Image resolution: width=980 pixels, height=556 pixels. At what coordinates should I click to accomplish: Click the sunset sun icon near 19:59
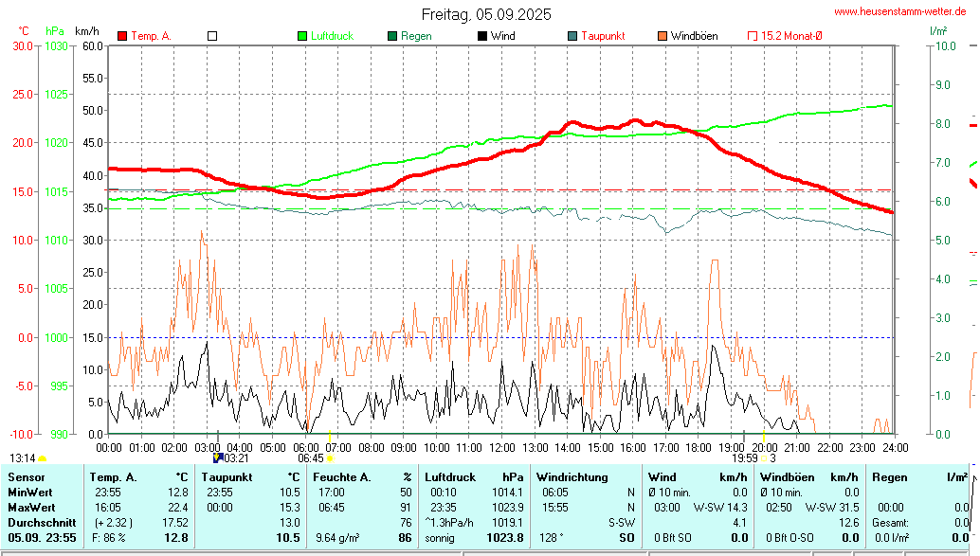pos(764,458)
